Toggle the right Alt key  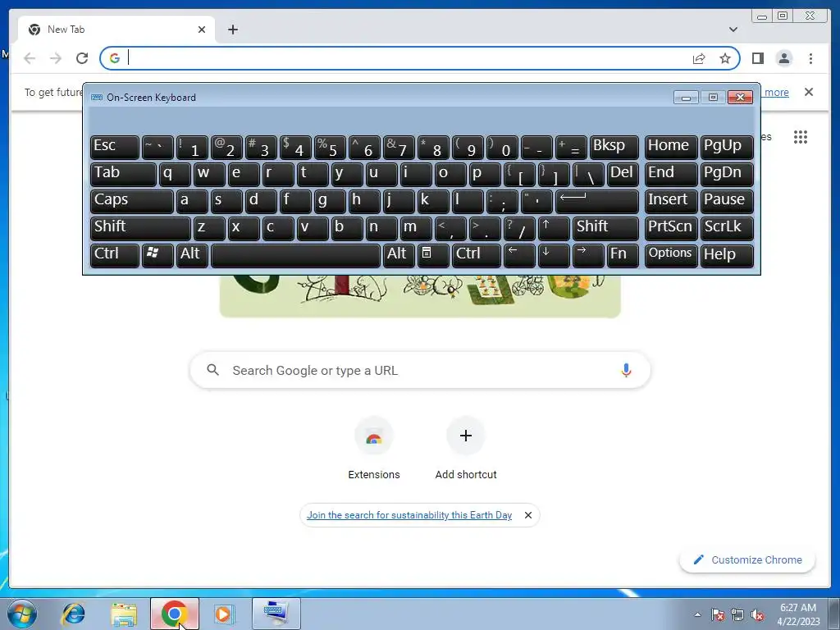pyautogui.click(x=399, y=255)
